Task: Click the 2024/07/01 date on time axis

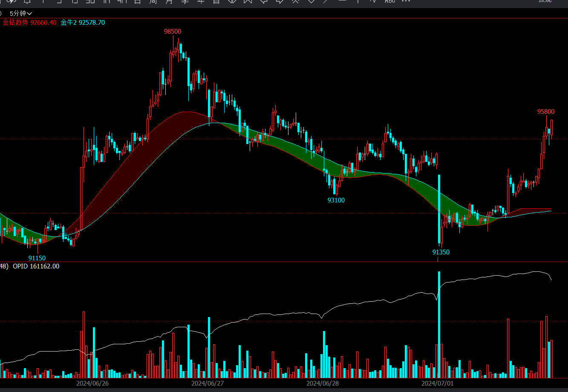Action: (x=438, y=383)
